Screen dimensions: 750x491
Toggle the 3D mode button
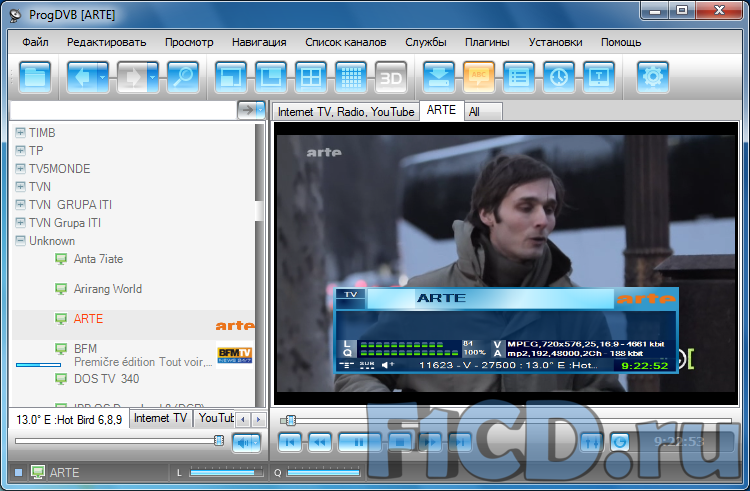(391, 77)
